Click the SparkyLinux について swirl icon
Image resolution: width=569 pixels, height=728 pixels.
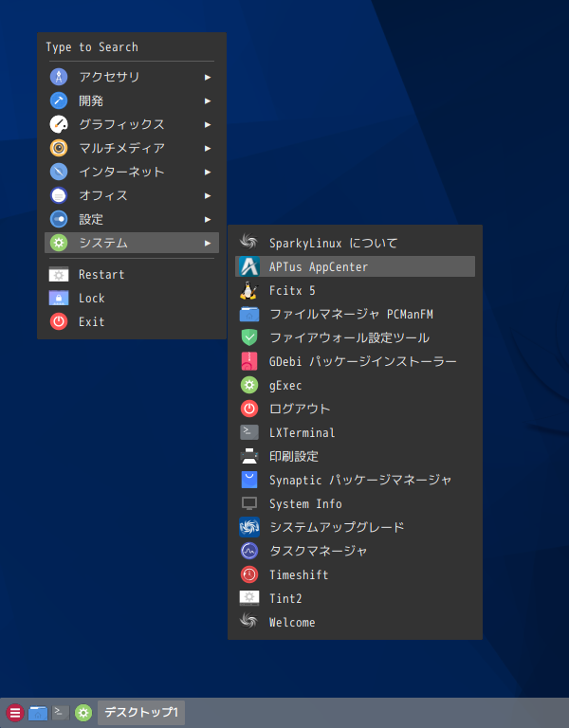[x=249, y=242]
